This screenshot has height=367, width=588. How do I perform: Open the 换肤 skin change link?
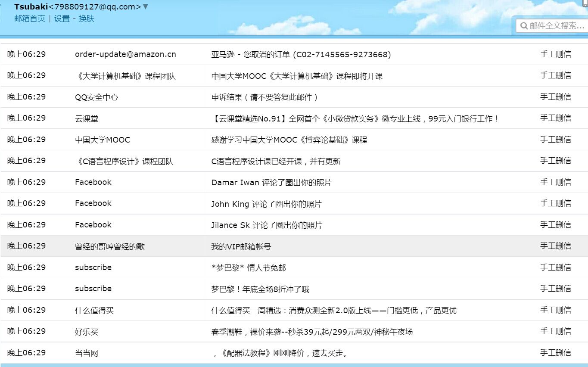click(86, 19)
